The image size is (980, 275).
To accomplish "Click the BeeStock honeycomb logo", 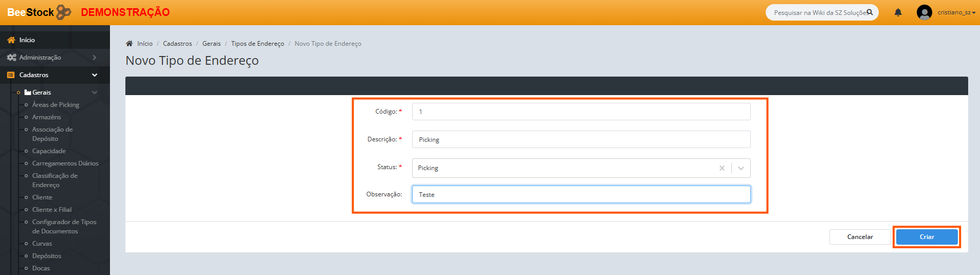I will click(63, 12).
